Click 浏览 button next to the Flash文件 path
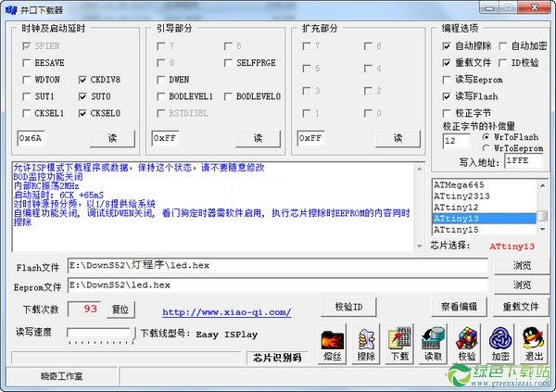This screenshot has height=392, width=556. pyautogui.click(x=522, y=265)
